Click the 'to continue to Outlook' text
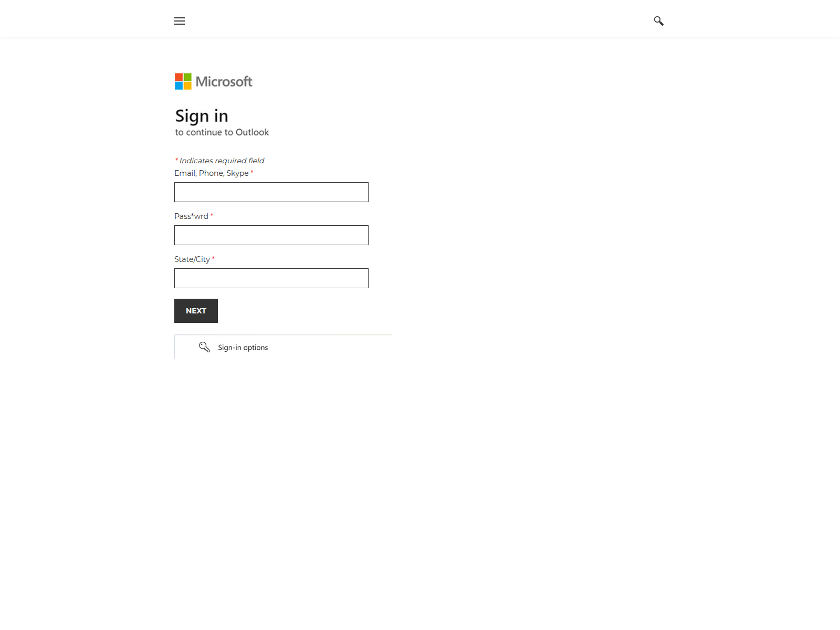Viewport: 840px width, 630px height. pos(222,132)
